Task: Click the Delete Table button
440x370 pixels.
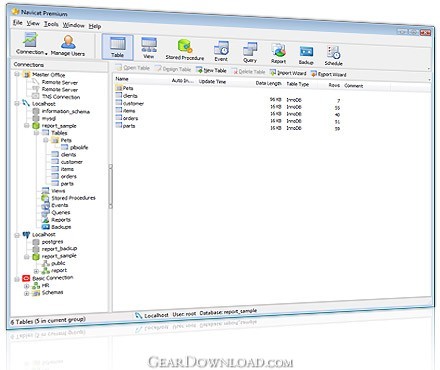Action: click(x=248, y=71)
